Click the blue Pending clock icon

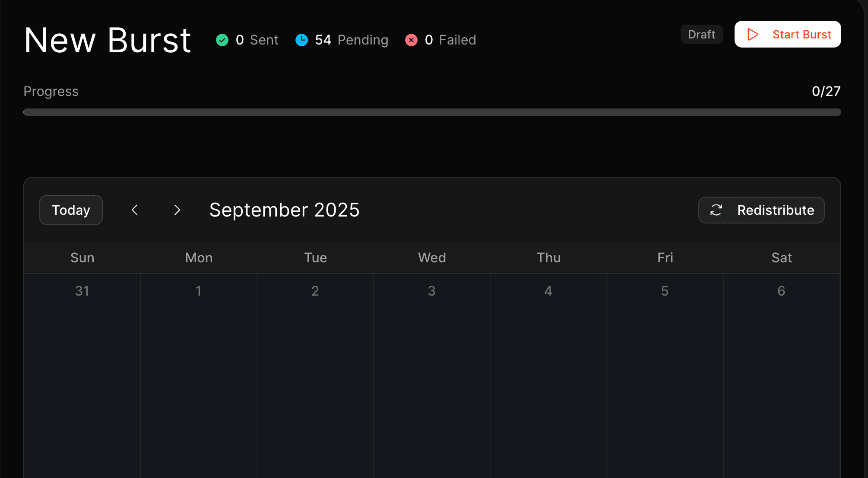click(301, 40)
